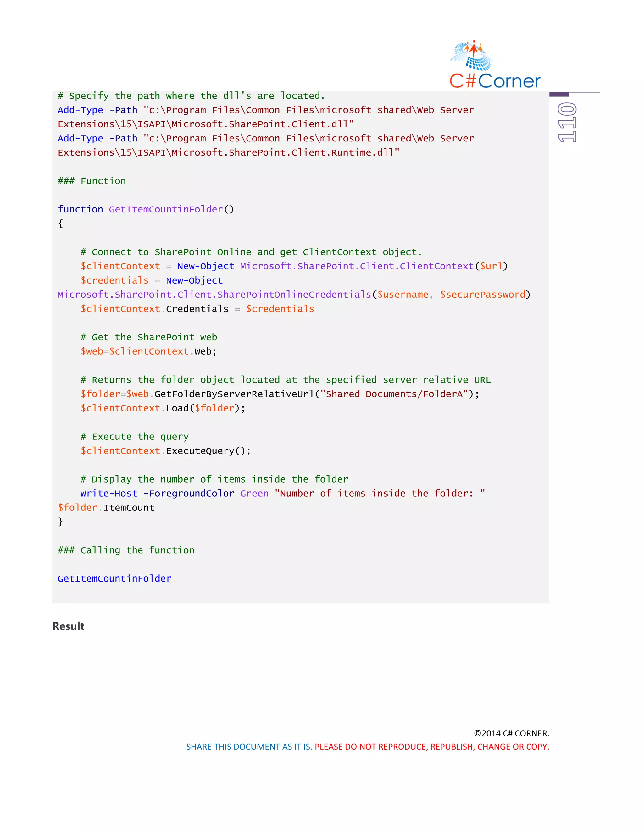
Task: Click the line '$clientContext.ExecuteQuery();'
Action: tap(166, 451)
